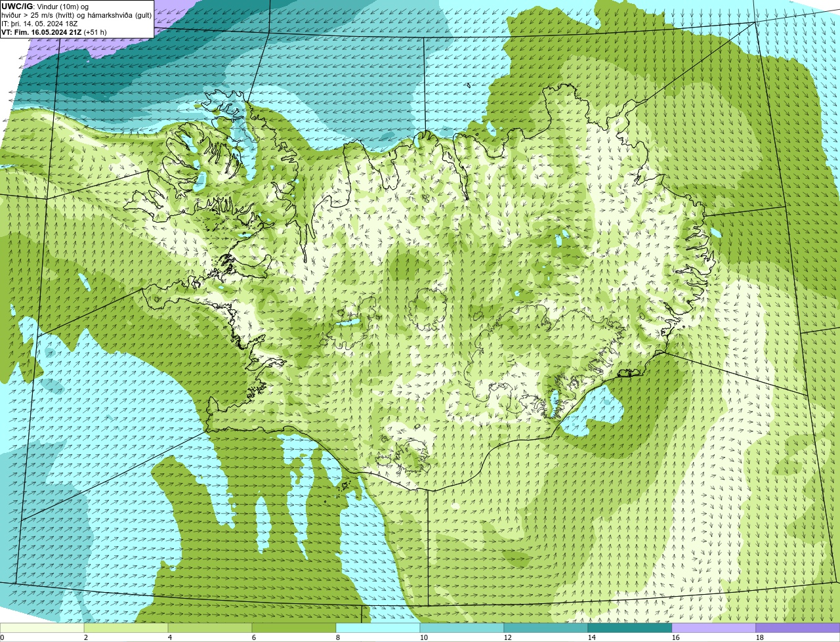Viewport: 840px width, 642px height.
Task: Click the legend value label '4'
Action: [170, 637]
